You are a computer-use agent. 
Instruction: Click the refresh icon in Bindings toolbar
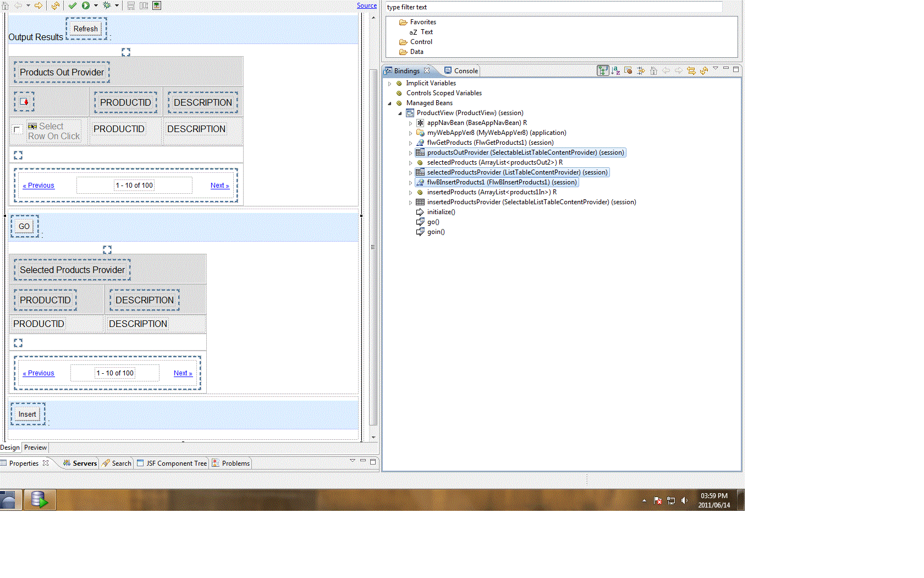(x=704, y=70)
